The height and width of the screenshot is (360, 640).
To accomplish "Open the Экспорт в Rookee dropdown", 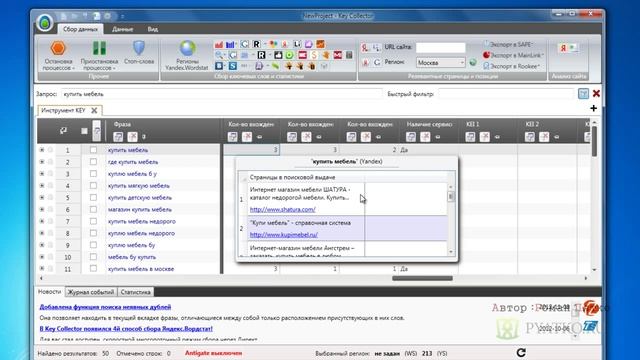I will click(512, 66).
